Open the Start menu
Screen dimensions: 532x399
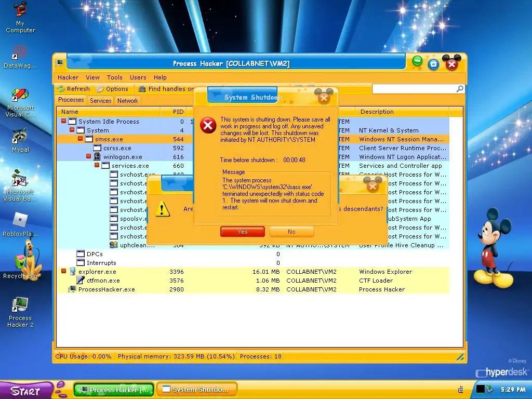coord(25,391)
